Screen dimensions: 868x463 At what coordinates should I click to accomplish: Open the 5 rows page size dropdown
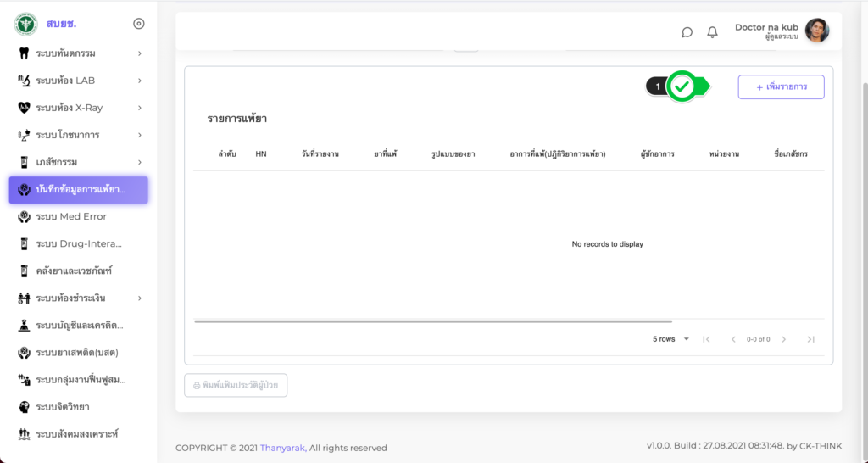tap(670, 339)
